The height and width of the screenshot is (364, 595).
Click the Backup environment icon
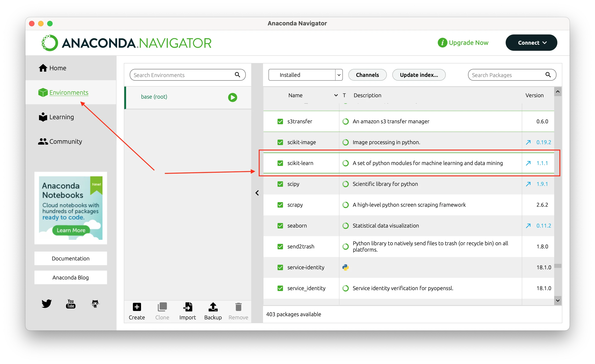213,307
